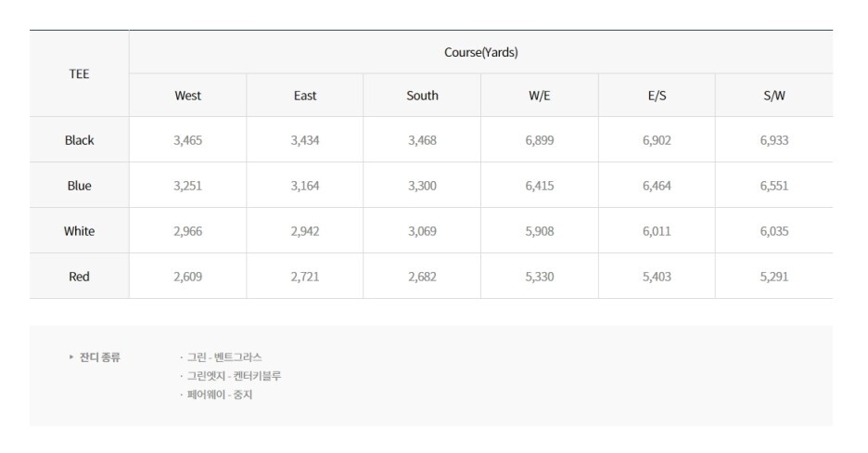Click Black W/E value 6,899
Viewport: 868px width, 453px height.
pos(540,140)
